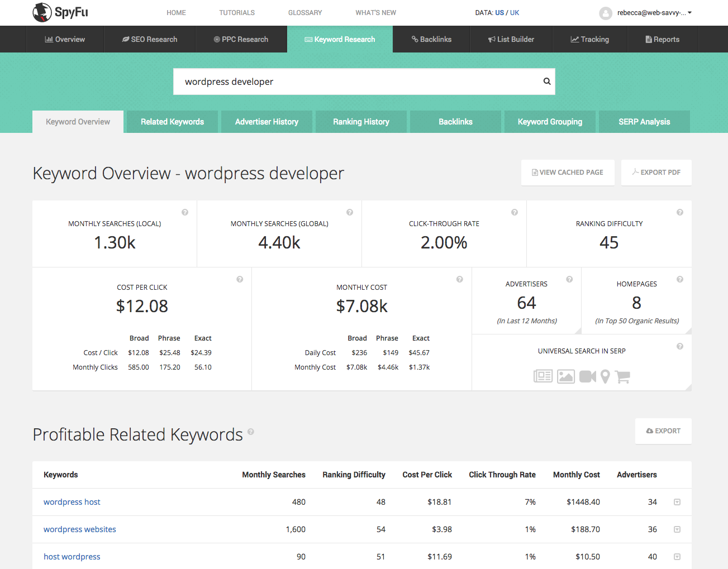Expand options for wordpress websites row
This screenshot has height=569, width=728.
(x=677, y=529)
